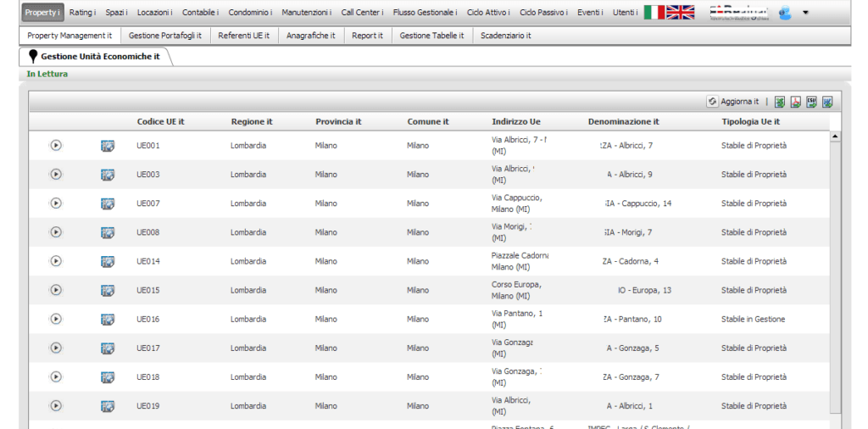Export the table to Excel

click(x=780, y=102)
